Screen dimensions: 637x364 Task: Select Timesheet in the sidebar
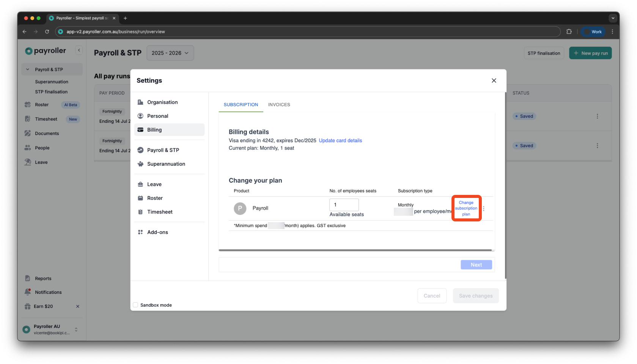coord(46,119)
